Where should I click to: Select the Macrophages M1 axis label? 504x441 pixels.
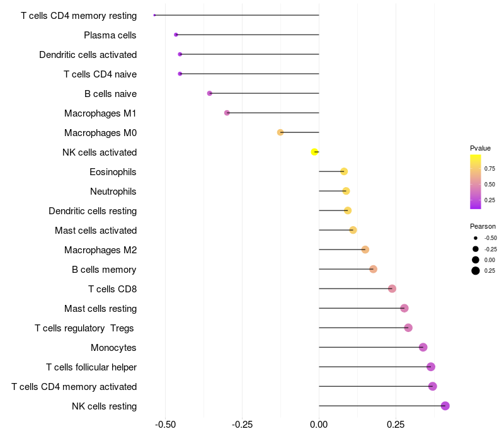[100, 113]
